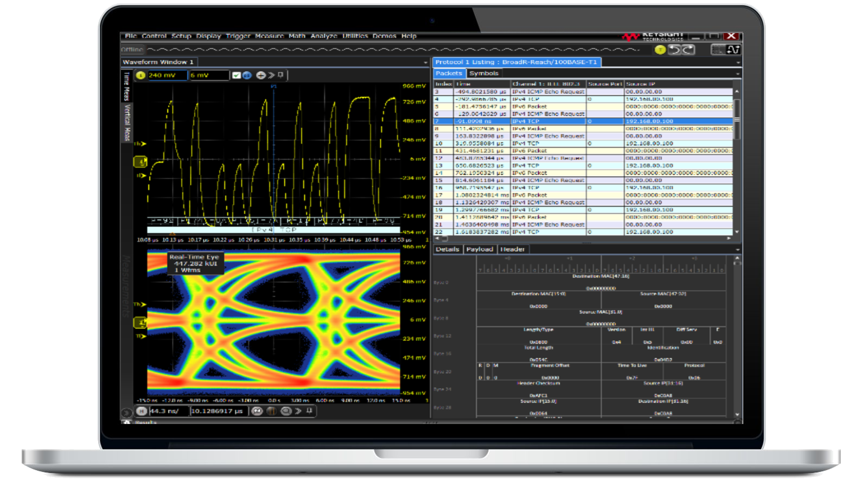Click the channel 1 ground marker on waveform
The image size is (868, 488).
pyautogui.click(x=140, y=162)
